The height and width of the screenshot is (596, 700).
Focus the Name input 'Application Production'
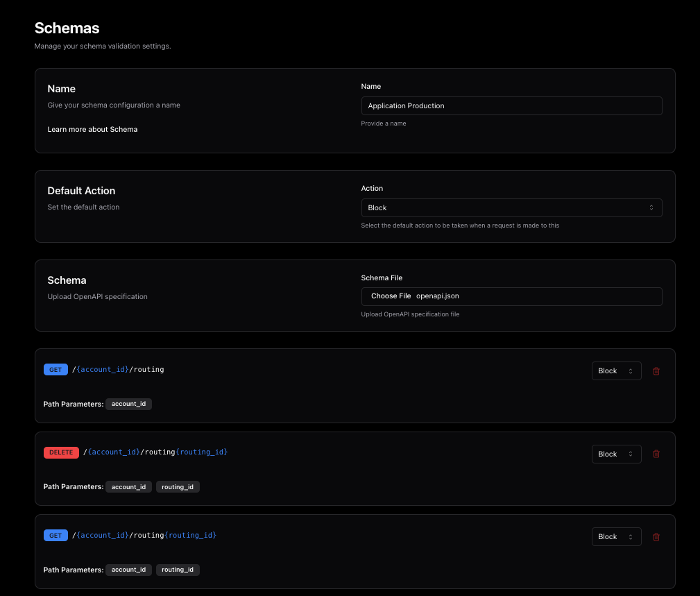(x=511, y=105)
